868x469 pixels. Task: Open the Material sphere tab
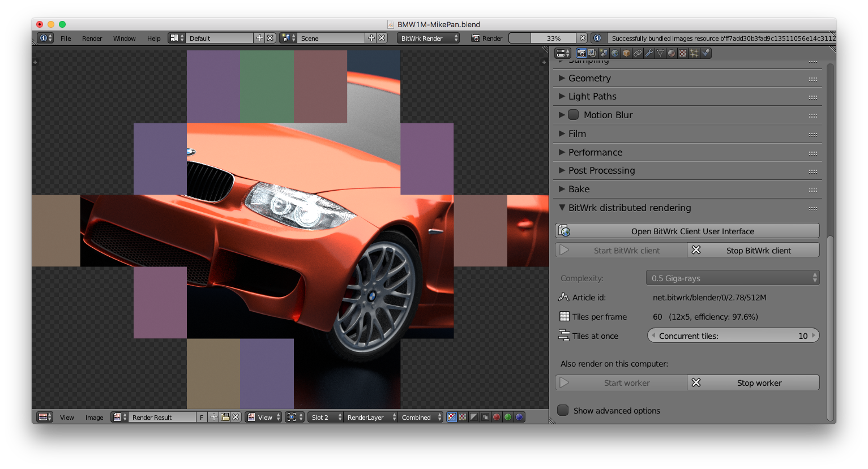pos(672,53)
